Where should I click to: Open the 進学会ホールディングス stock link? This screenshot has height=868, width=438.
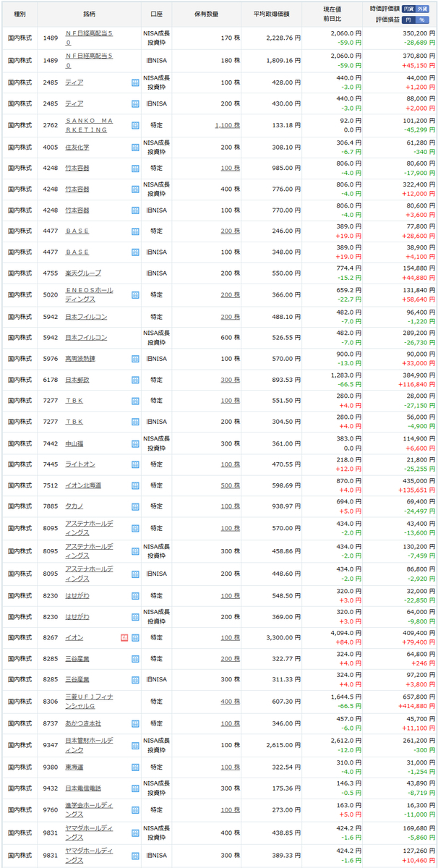point(89,809)
